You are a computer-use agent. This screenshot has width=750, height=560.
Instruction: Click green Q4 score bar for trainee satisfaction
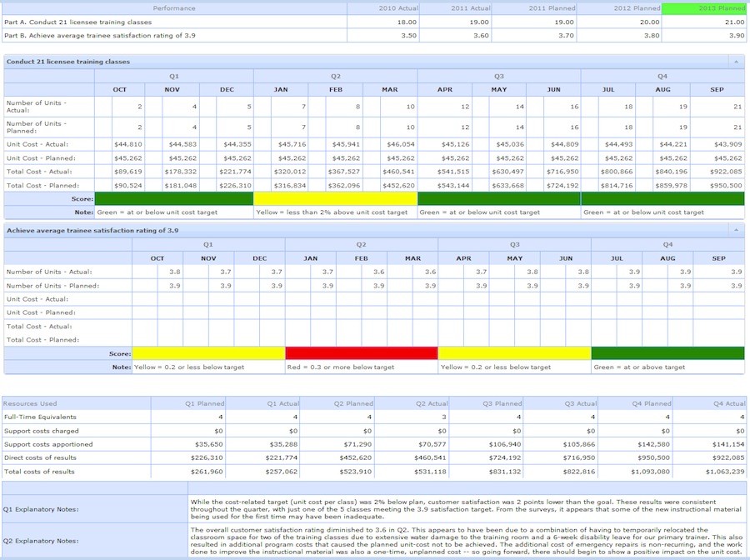point(667,353)
